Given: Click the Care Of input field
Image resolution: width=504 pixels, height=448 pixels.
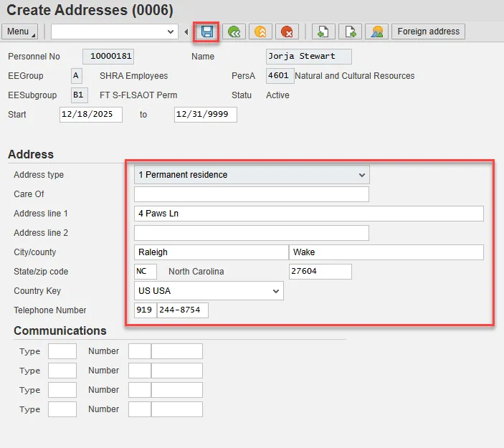Looking at the screenshot, I should tap(251, 194).
